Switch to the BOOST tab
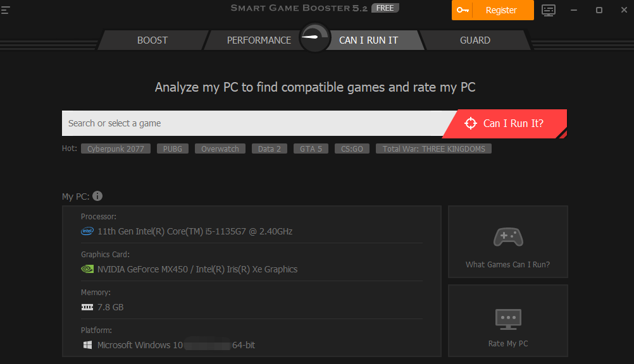634x364 pixels. [152, 40]
